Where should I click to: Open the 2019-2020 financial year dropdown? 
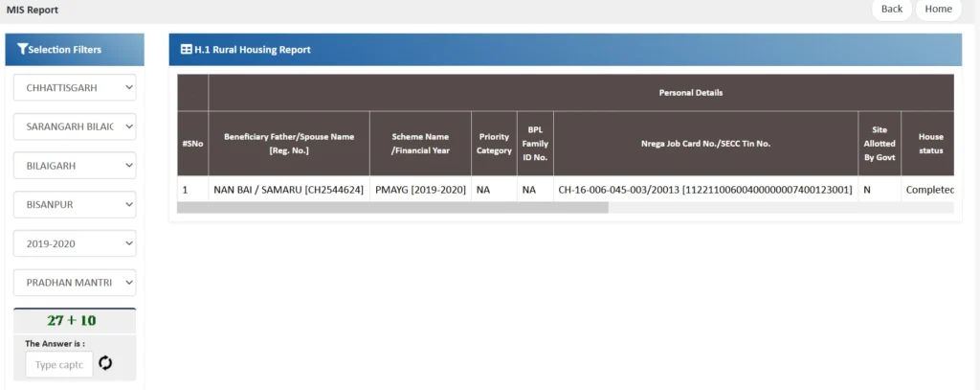75,243
